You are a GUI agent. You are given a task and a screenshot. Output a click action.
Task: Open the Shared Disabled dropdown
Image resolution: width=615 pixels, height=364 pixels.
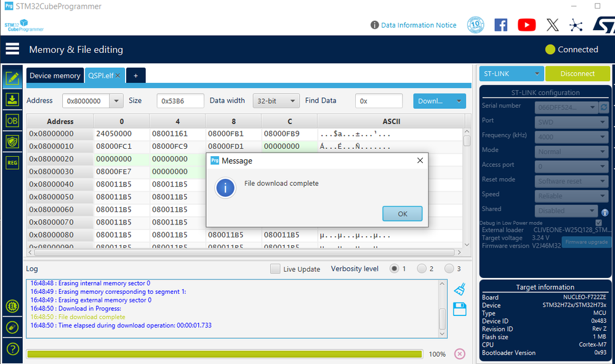pyautogui.click(x=566, y=211)
